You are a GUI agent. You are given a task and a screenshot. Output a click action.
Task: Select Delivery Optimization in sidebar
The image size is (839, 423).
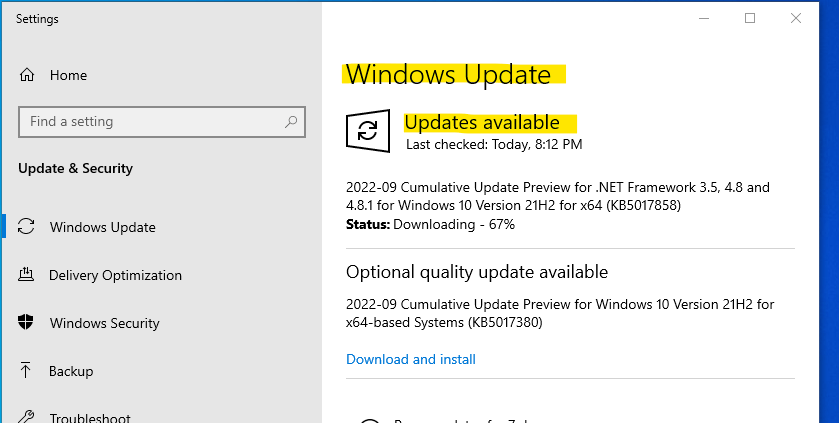(x=115, y=275)
